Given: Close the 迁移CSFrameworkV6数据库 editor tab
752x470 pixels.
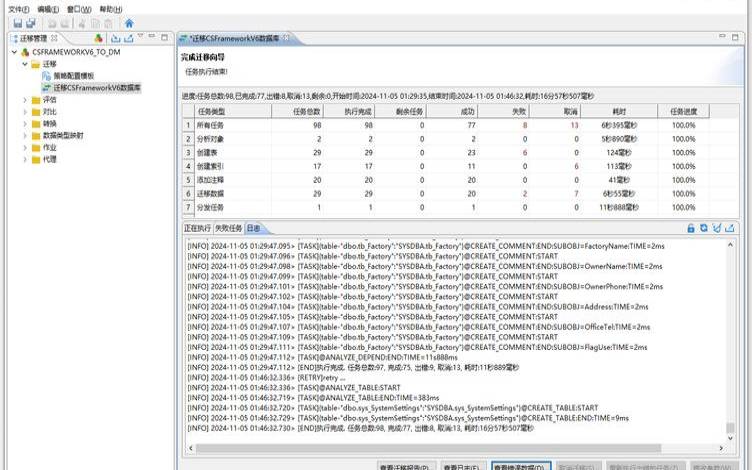Looking at the screenshot, I should pos(286,37).
